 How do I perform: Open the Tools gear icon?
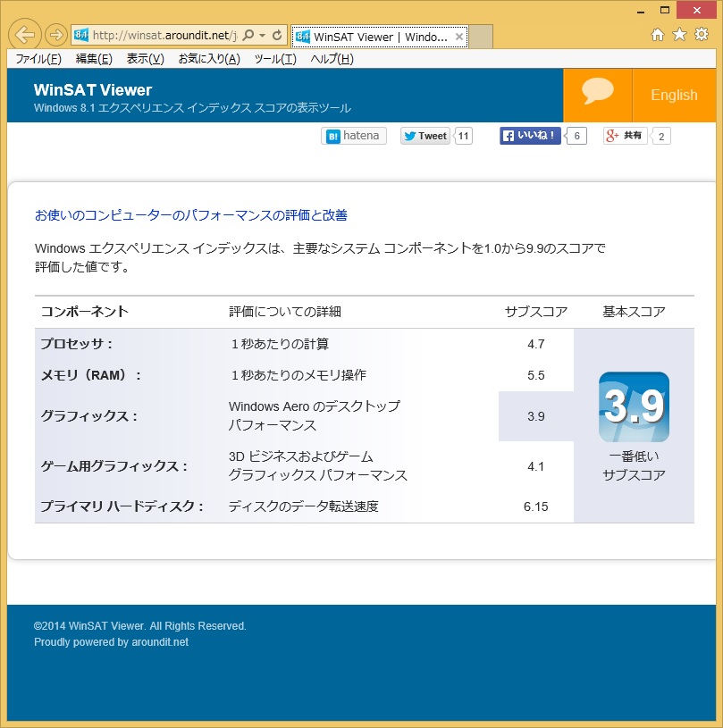click(702, 34)
